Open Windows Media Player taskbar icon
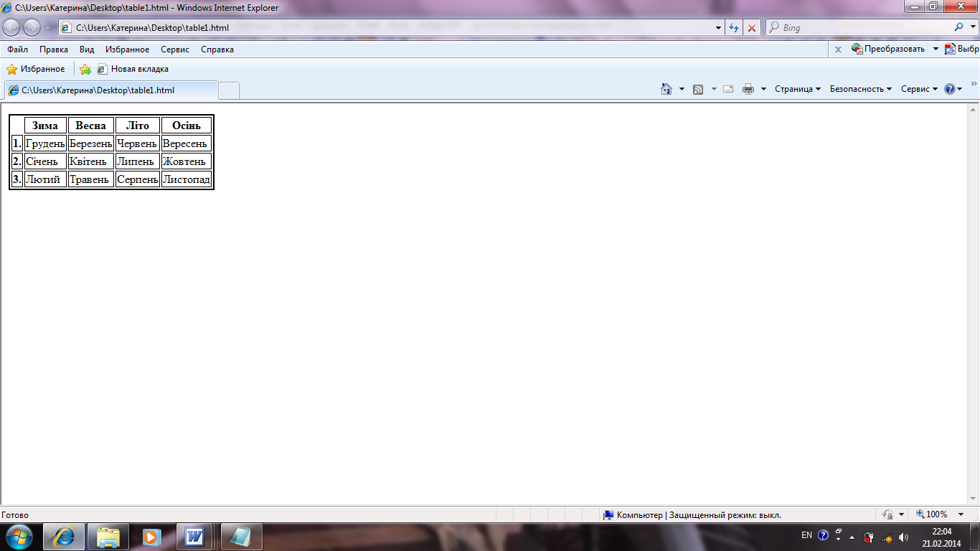 [x=151, y=537]
